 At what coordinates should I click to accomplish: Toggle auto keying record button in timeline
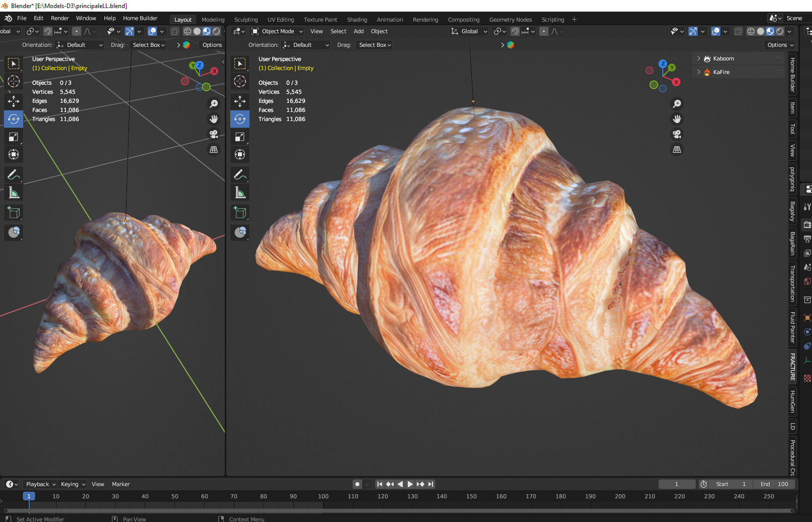357,484
